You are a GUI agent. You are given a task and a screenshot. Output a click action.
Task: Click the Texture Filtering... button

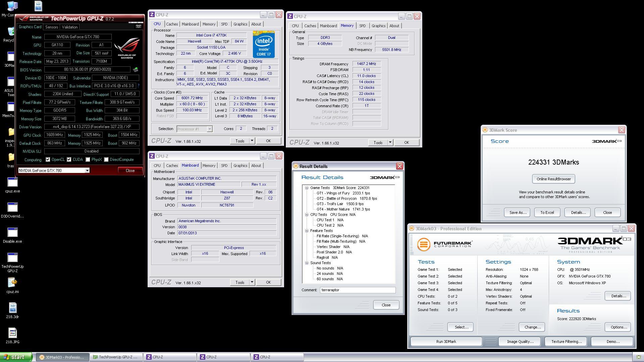click(566, 342)
